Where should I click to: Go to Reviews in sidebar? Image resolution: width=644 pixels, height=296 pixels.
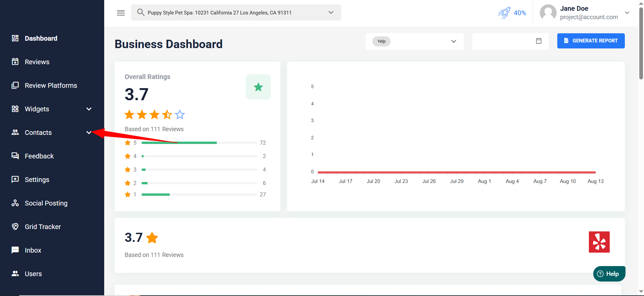click(x=37, y=62)
